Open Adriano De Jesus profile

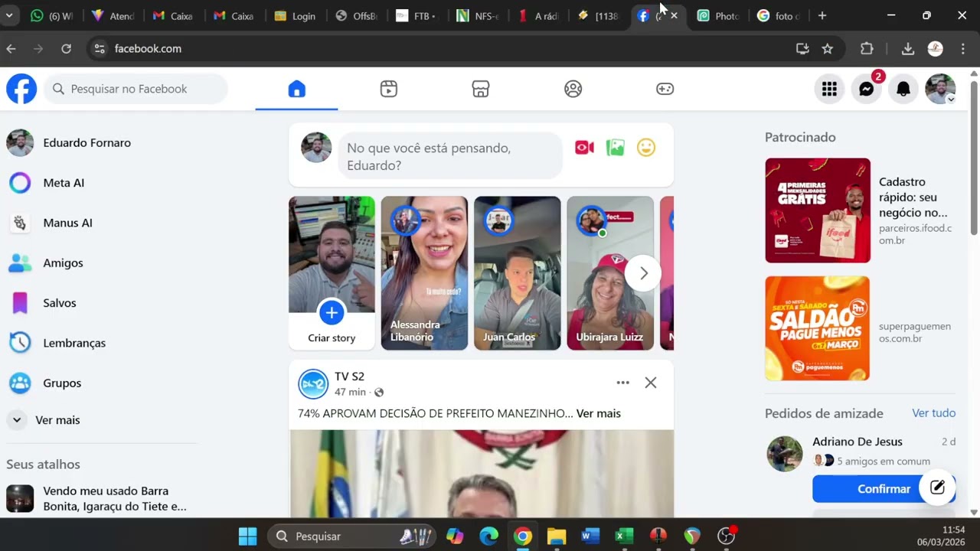click(x=857, y=442)
